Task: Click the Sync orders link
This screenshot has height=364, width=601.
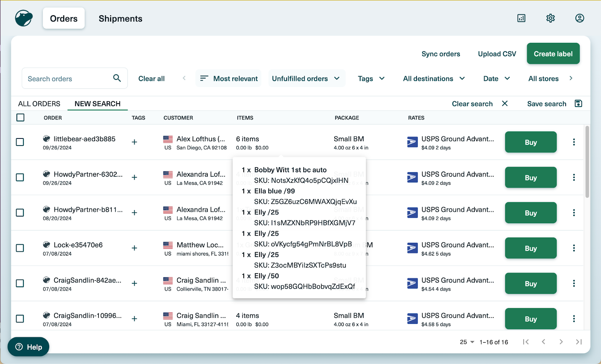Action: point(441,54)
